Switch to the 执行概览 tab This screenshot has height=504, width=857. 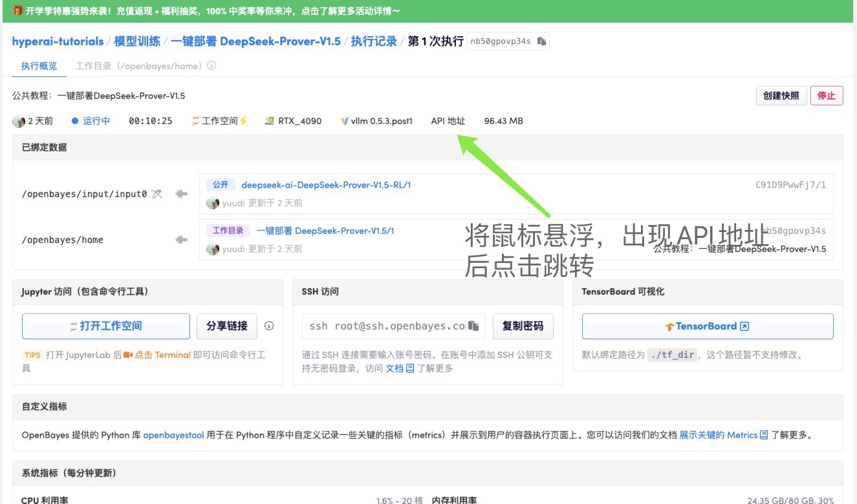tap(39, 66)
